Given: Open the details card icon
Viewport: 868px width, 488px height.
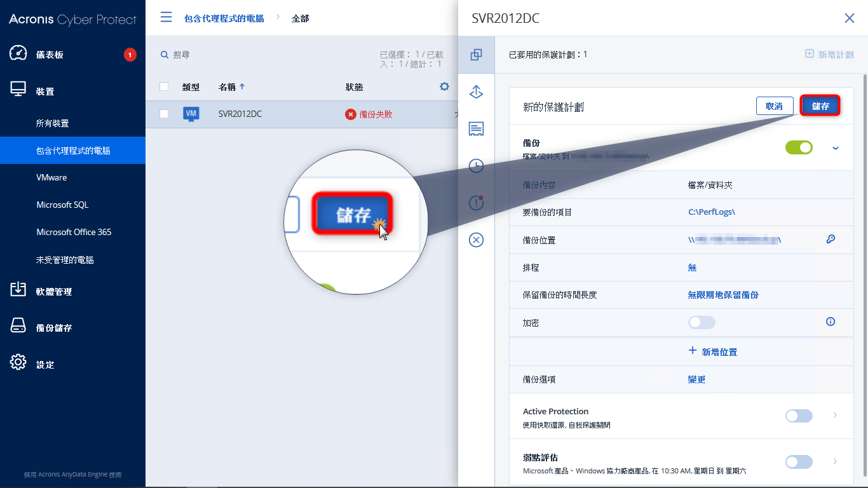Looking at the screenshot, I should (x=476, y=129).
